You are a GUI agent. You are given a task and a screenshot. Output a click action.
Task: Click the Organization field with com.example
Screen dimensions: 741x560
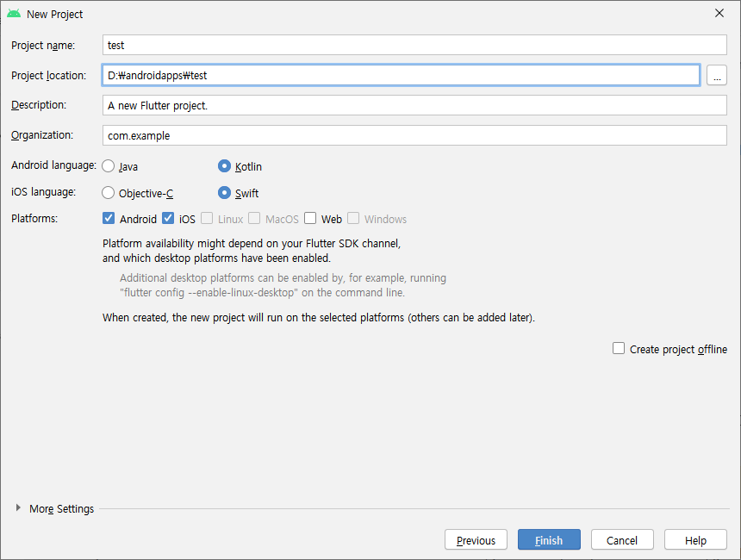click(414, 135)
